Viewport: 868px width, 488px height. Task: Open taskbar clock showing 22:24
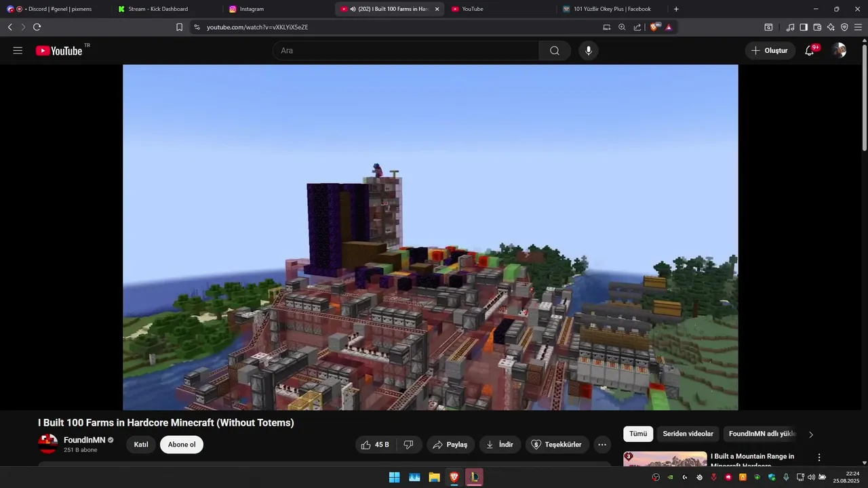click(x=847, y=477)
